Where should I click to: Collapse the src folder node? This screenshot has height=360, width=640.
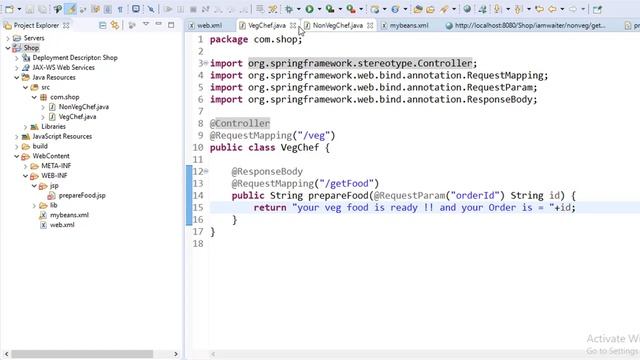pyautogui.click(x=25, y=87)
